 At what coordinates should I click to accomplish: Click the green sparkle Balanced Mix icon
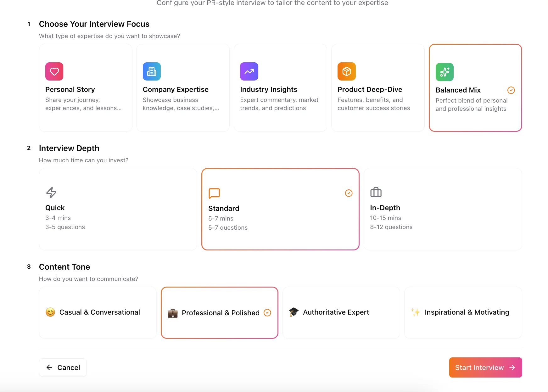tap(445, 72)
